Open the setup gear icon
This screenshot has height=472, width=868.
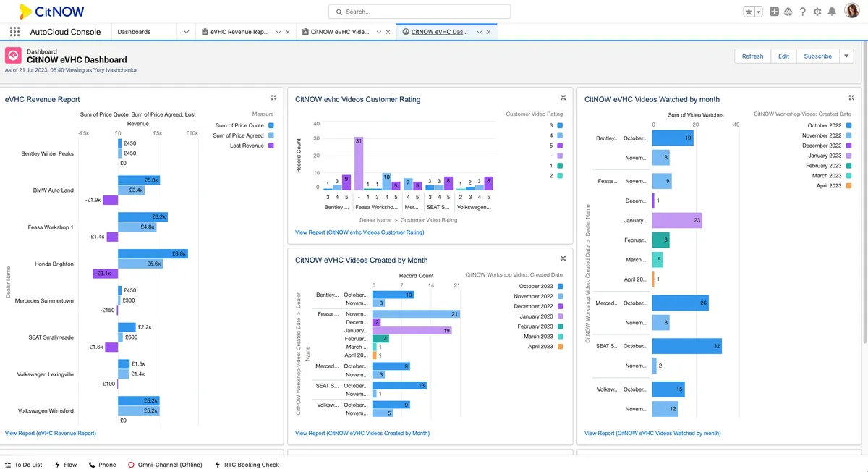pyautogui.click(x=817, y=12)
